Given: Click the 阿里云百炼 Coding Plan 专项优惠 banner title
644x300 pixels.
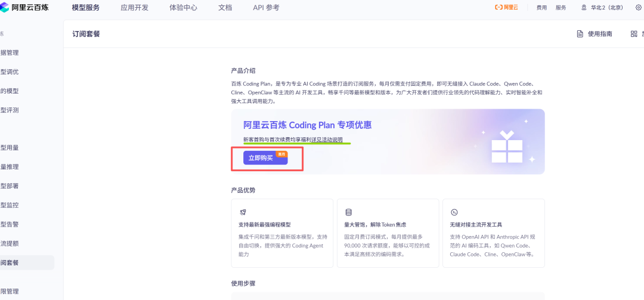Looking at the screenshot, I should point(308,125).
